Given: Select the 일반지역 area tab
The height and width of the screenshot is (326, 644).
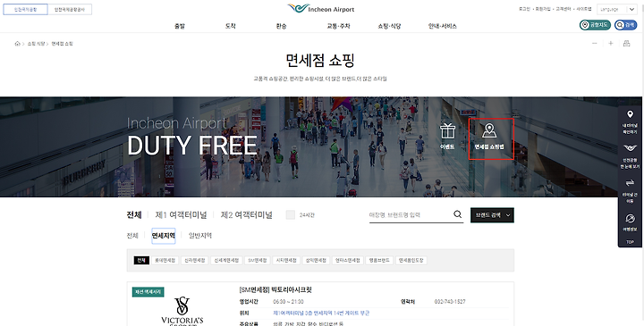Looking at the screenshot, I should point(200,236).
